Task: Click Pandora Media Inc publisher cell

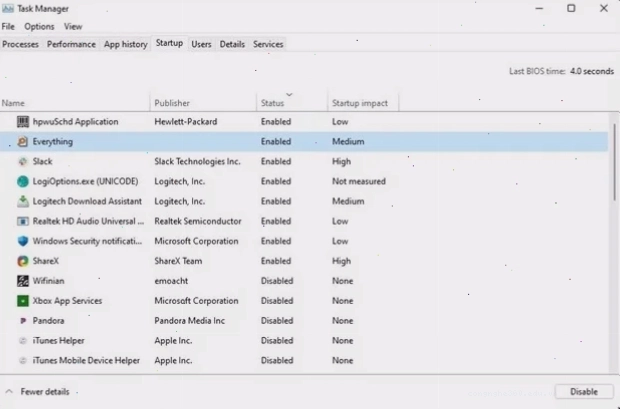Action: [189, 321]
